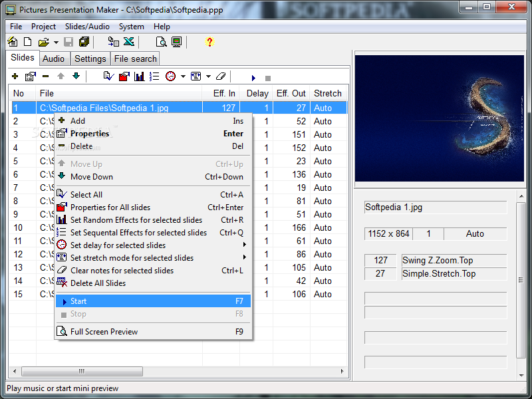Choose Properties in the context menu
The width and height of the screenshot is (532, 399).
[x=153, y=134]
